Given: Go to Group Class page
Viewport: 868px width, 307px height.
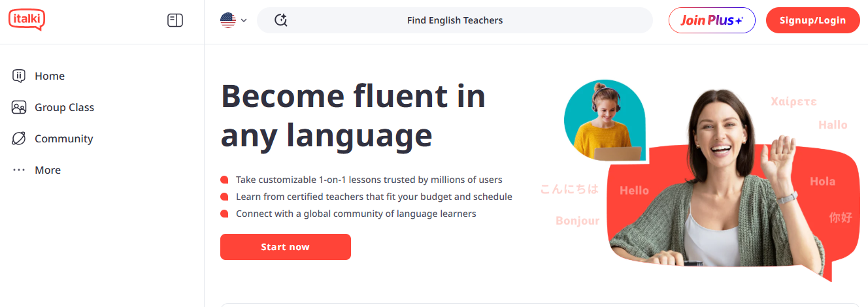Looking at the screenshot, I should click(64, 107).
